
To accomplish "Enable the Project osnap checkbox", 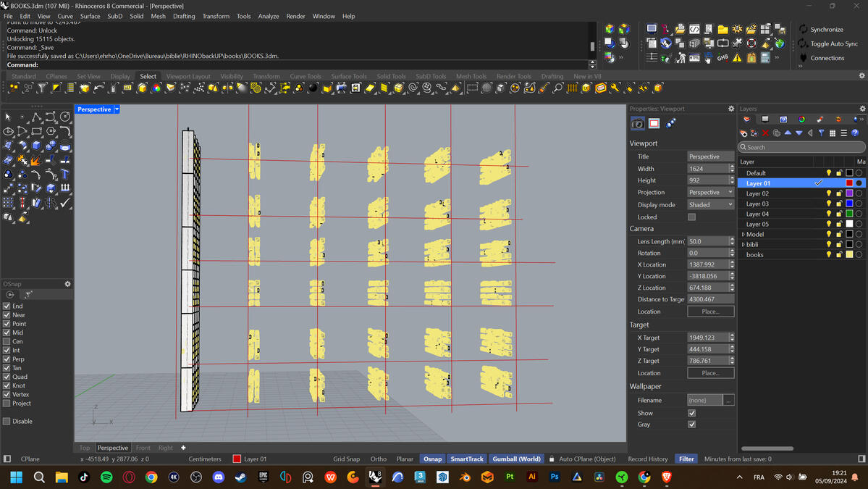I will 7,404.
